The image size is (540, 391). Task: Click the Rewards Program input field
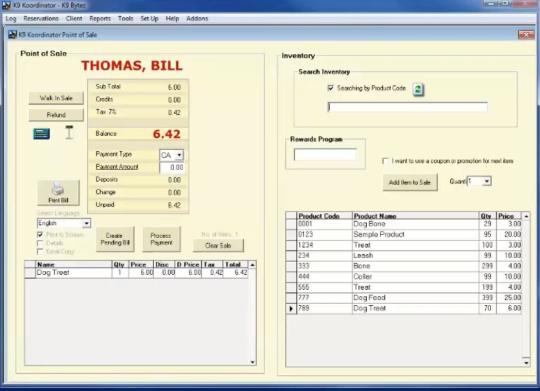[325, 154]
